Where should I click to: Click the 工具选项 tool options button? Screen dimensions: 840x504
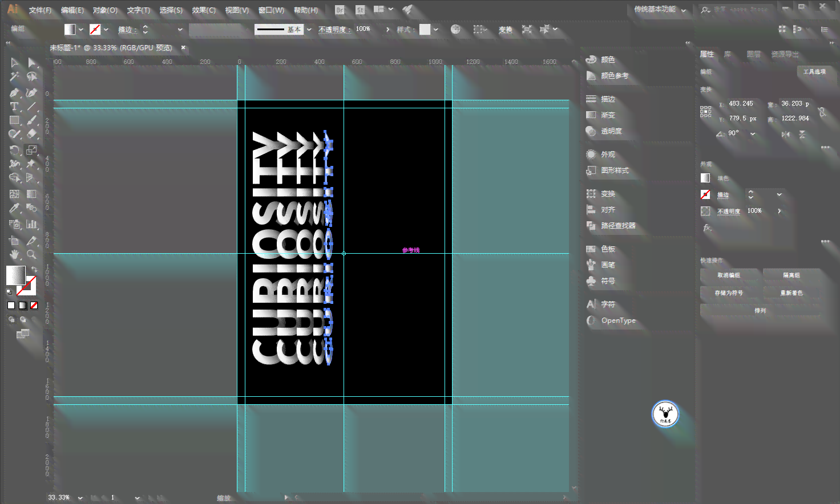tap(814, 72)
